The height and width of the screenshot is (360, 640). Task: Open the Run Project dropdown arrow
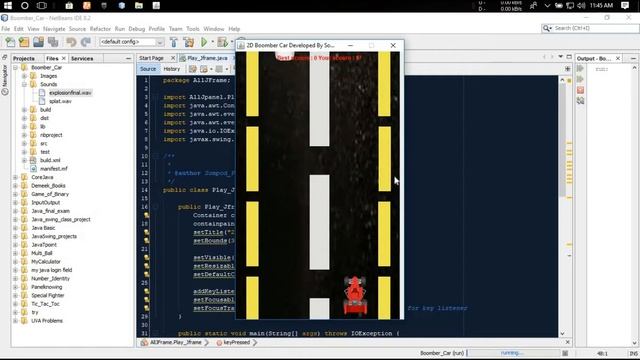point(212,42)
